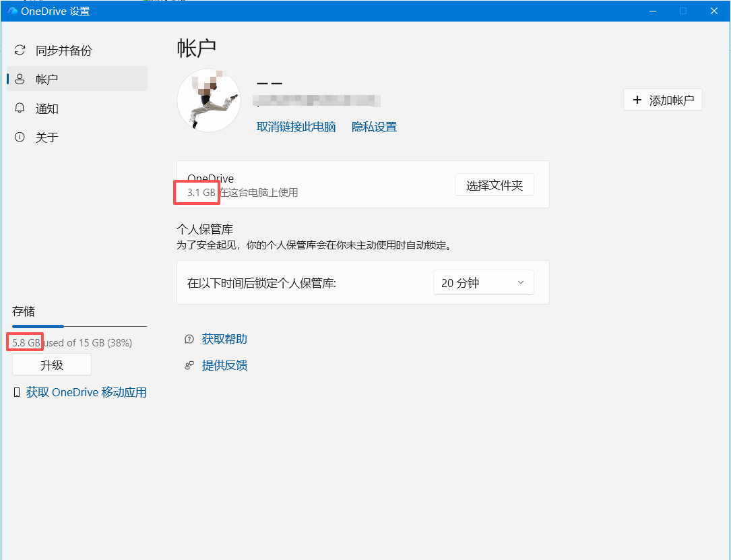Minimize the OneDrive 设置 window

[x=653, y=11]
